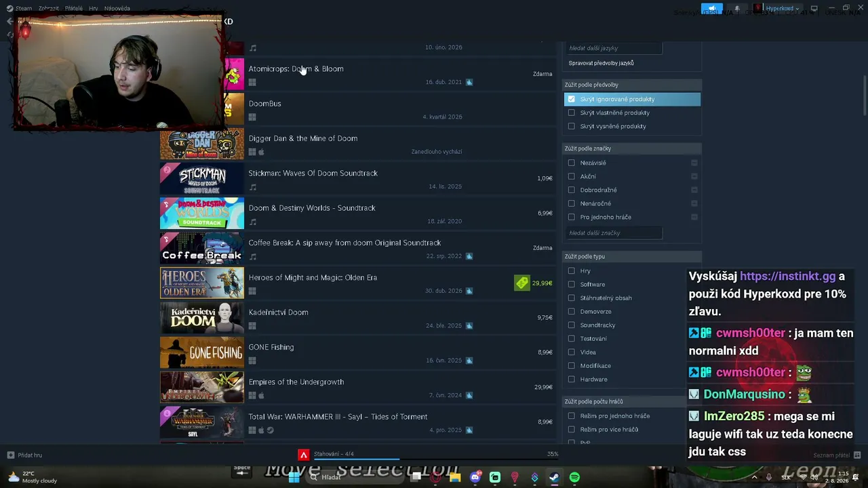Screen dimensions: 868x488
Task: Tick the Hry type filter
Action: pos(571,270)
